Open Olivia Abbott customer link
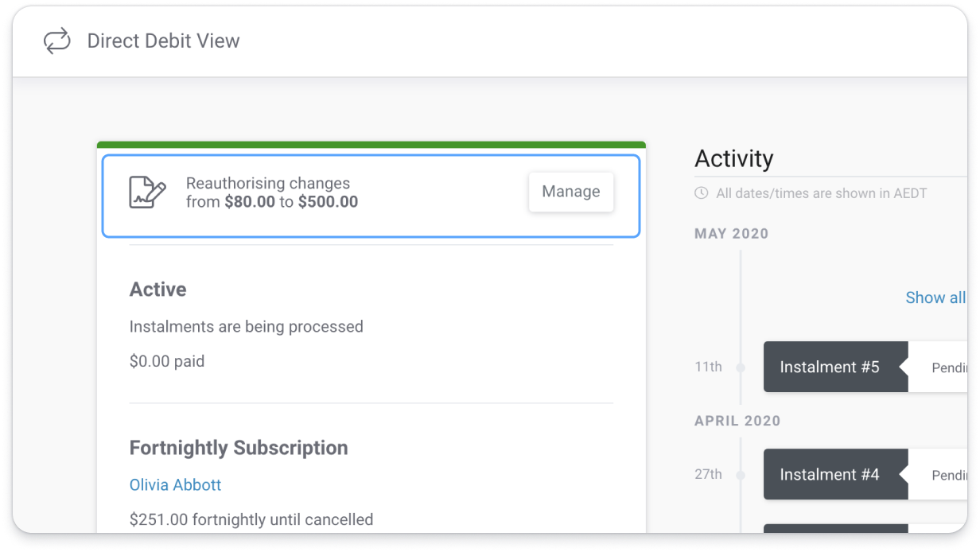Screen dimensions: 980x552 pyautogui.click(x=175, y=484)
